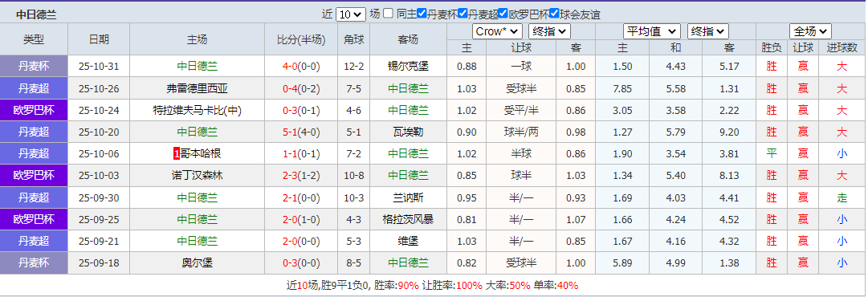Image resolution: width=868 pixels, height=297 pixels.
Task: Open team link 锡尔克堡
Action: (x=409, y=67)
